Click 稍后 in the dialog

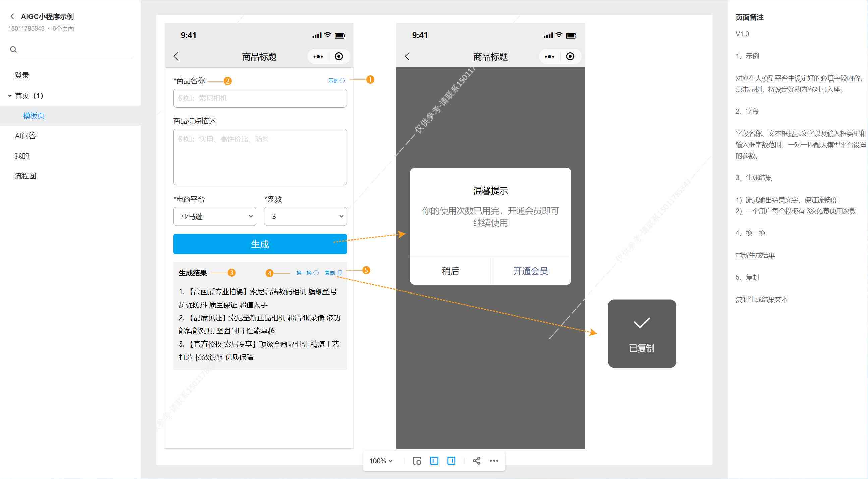[x=450, y=271]
